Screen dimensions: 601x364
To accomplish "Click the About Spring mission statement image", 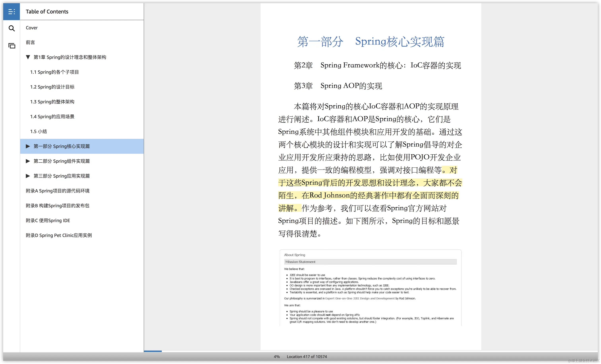I will (x=370, y=288).
